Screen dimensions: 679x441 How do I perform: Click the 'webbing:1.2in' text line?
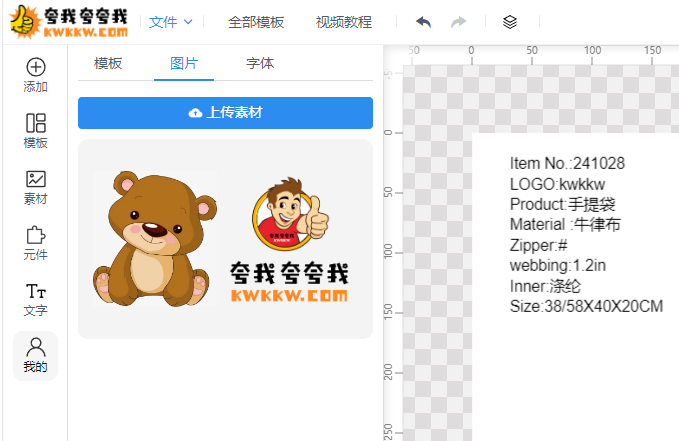pyautogui.click(x=558, y=266)
